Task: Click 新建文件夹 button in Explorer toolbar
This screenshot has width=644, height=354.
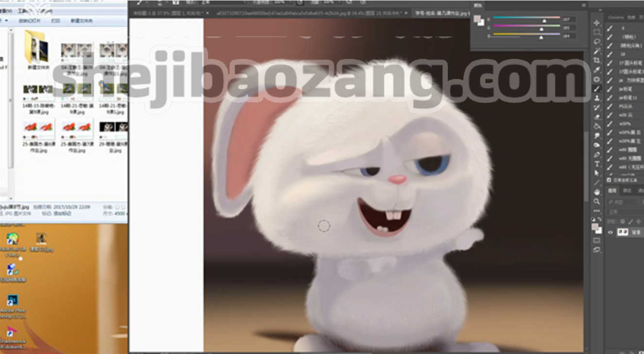Action: coord(81,21)
